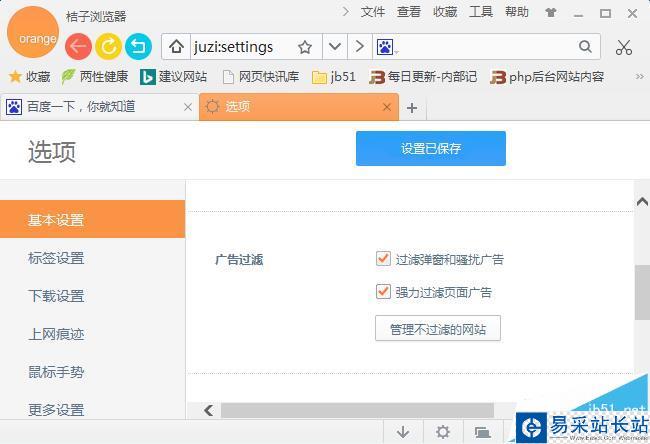Open a new tab with plus button
This screenshot has height=444, width=650.
(x=412, y=108)
